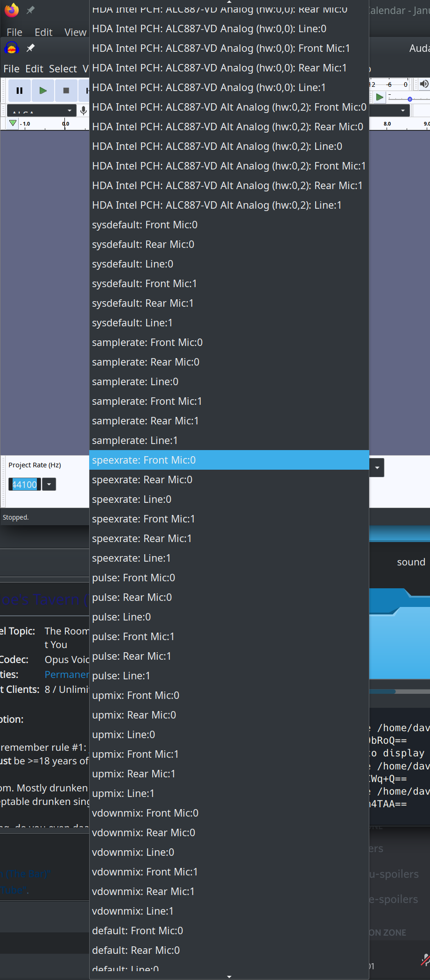Click the Audacity Play button

(x=43, y=91)
